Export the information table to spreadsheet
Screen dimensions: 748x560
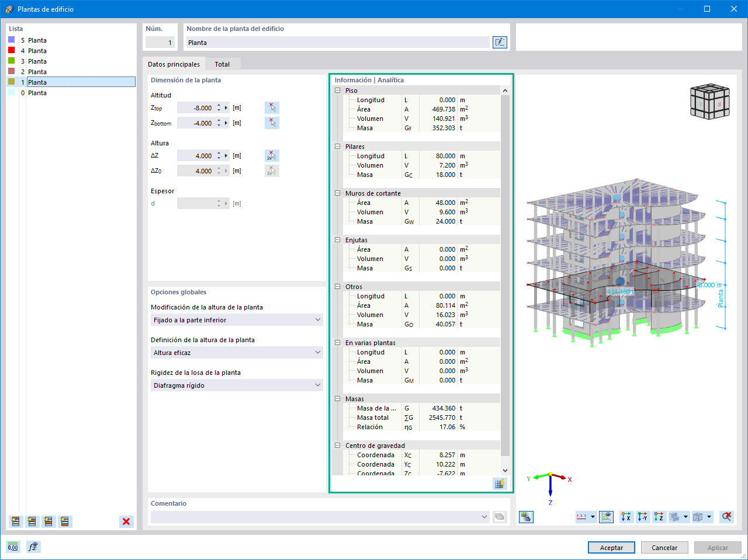[x=499, y=484]
